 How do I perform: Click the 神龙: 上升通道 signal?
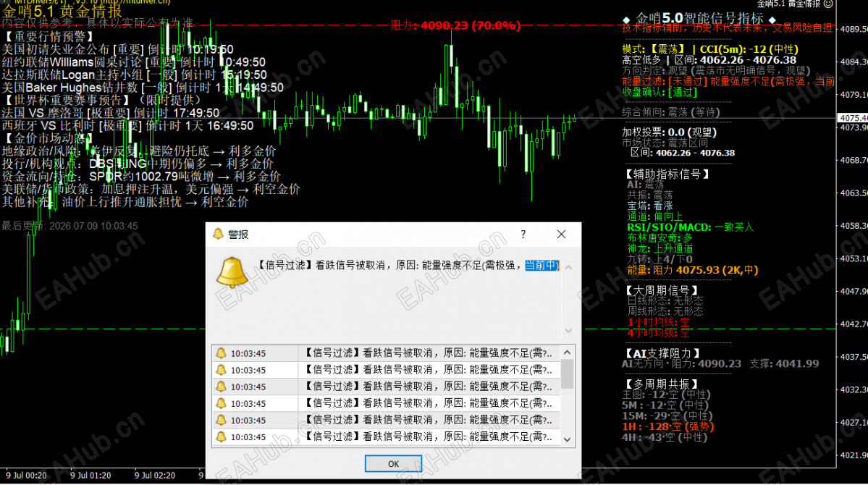[660, 248]
